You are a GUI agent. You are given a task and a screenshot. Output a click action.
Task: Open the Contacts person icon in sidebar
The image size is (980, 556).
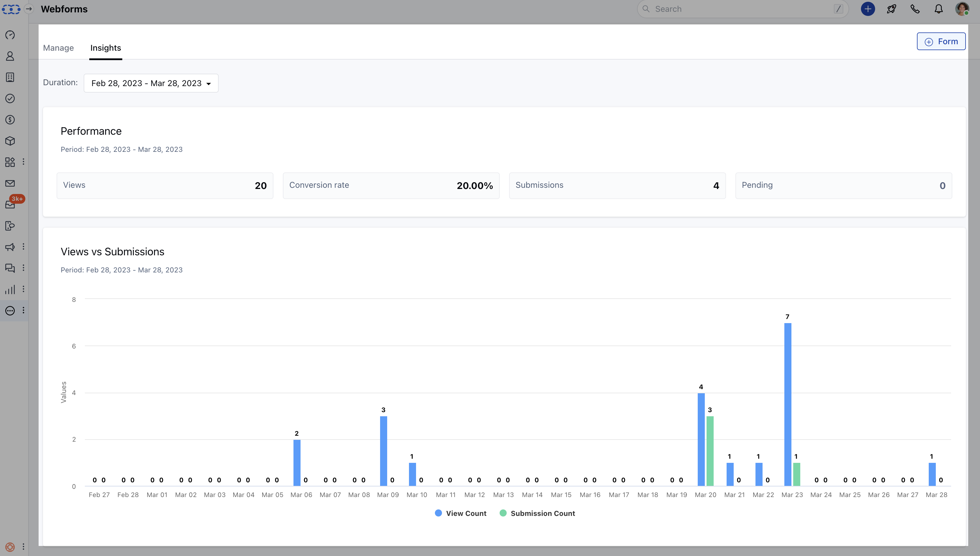click(10, 56)
